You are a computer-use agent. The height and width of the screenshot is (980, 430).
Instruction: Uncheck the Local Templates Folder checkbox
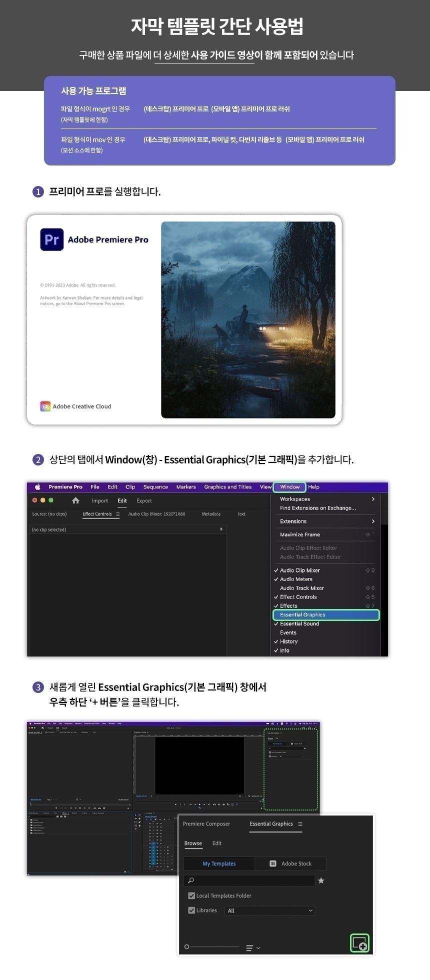pyautogui.click(x=191, y=895)
